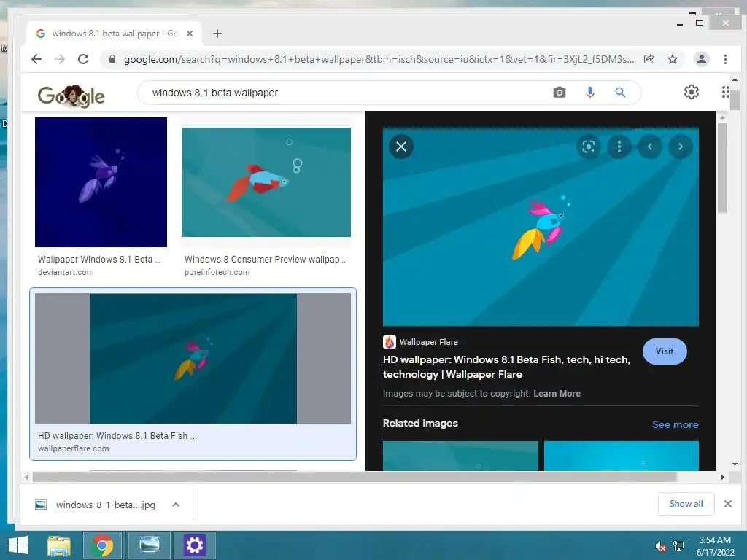
Task: Open second related image thumbnail
Action: tap(622, 456)
